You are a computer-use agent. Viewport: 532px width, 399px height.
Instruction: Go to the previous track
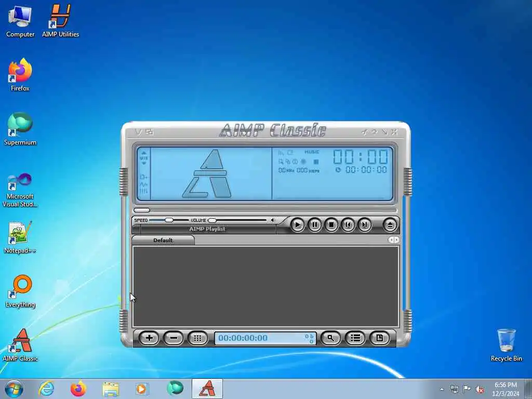point(348,224)
